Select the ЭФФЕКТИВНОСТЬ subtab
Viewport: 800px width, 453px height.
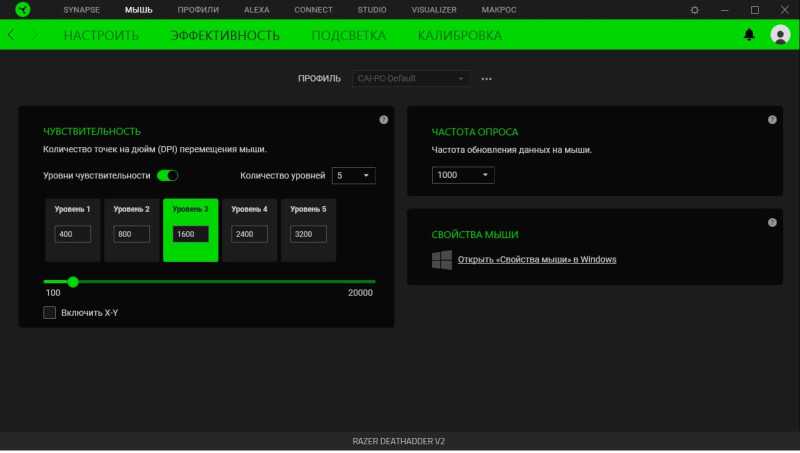coord(225,35)
